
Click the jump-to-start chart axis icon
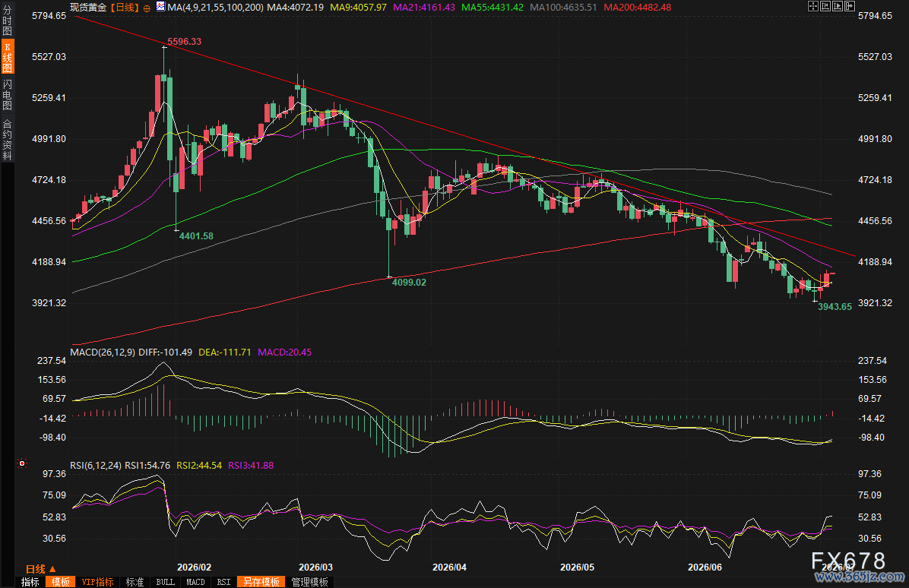point(825,6)
